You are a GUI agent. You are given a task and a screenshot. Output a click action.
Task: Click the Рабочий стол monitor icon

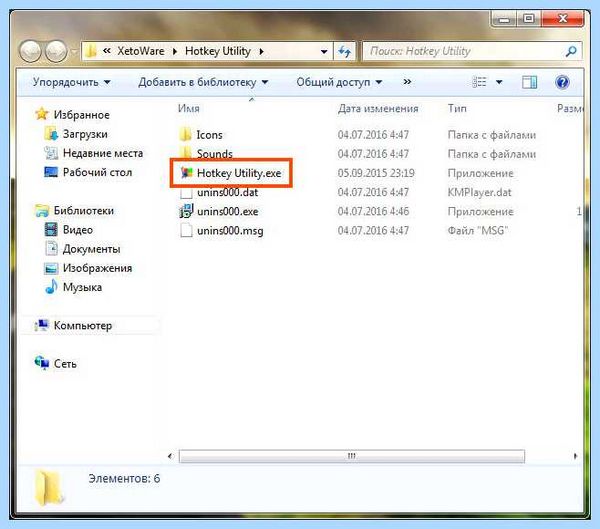51,172
